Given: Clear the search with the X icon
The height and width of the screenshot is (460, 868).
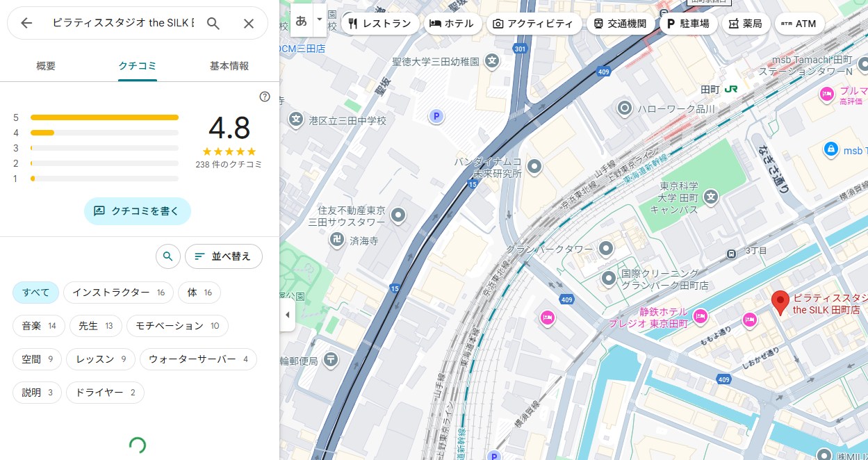Looking at the screenshot, I should point(249,23).
